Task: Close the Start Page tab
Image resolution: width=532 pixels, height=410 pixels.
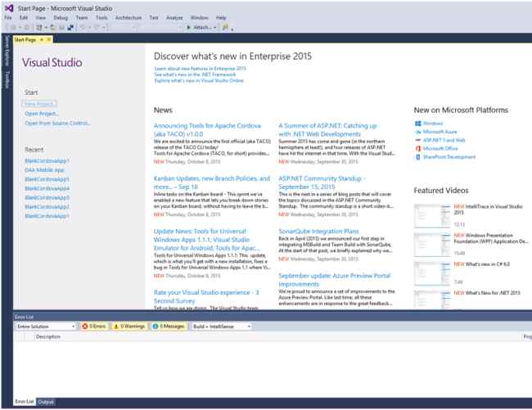Action: [49, 40]
